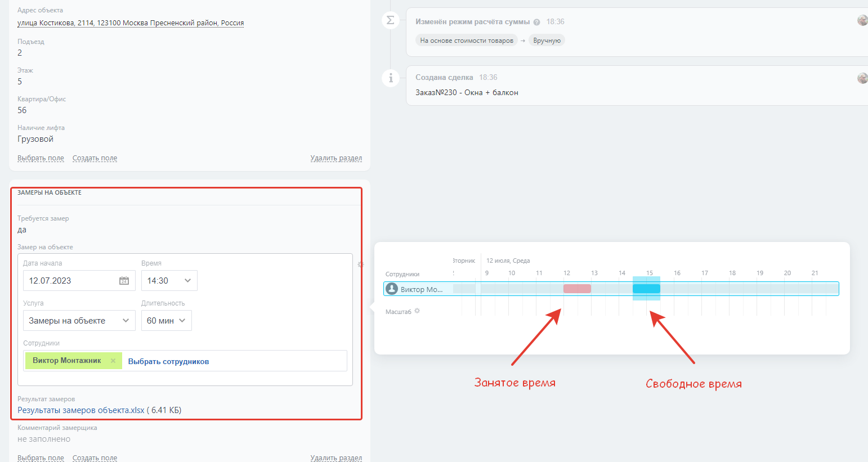Click the не заполнено comment value
Image resolution: width=868 pixels, height=462 pixels.
click(x=44, y=439)
